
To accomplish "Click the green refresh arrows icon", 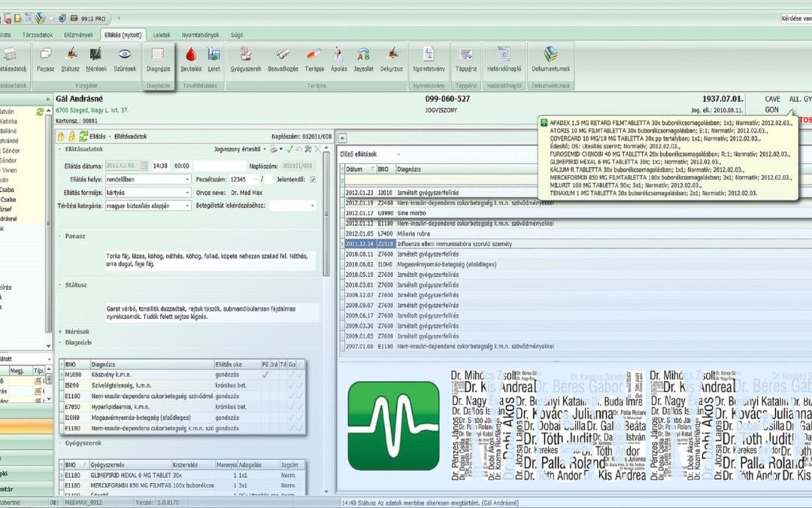I will tap(83, 136).
